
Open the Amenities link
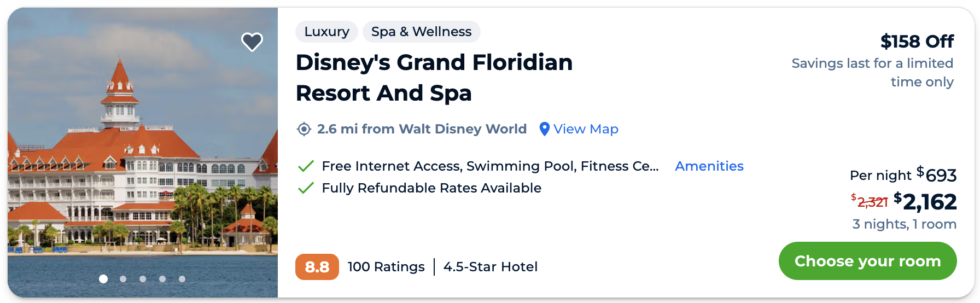coord(709,166)
